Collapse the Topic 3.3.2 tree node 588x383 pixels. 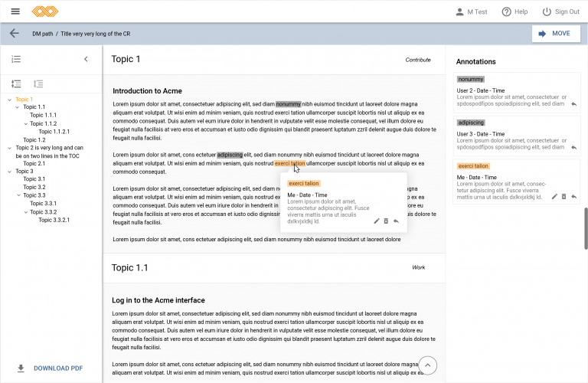[x=25, y=212]
